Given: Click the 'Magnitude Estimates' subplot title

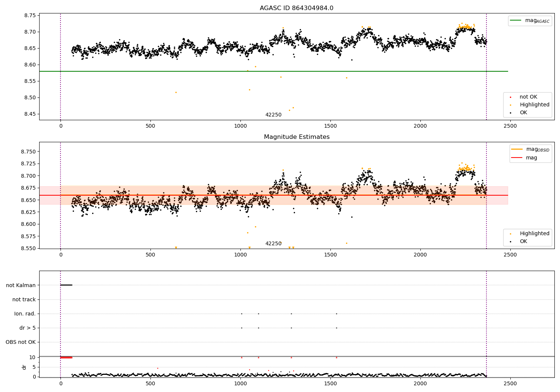Looking at the screenshot, I should (296, 137).
